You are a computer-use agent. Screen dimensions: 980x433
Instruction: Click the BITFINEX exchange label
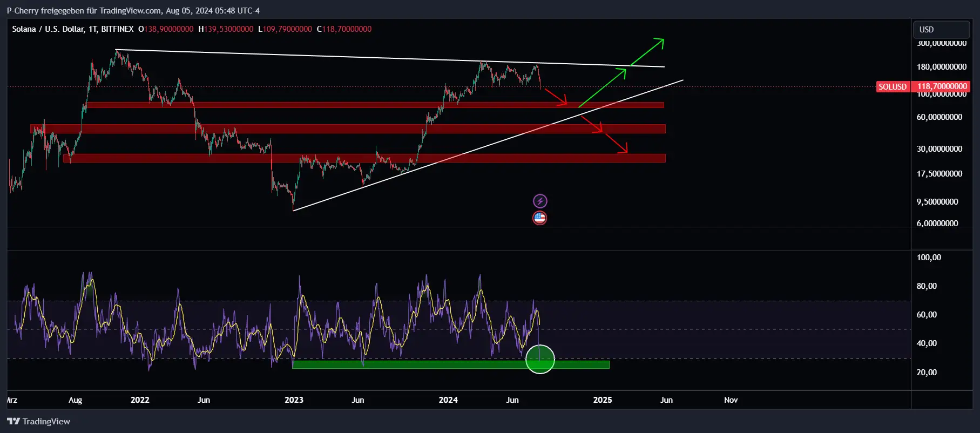click(x=117, y=29)
